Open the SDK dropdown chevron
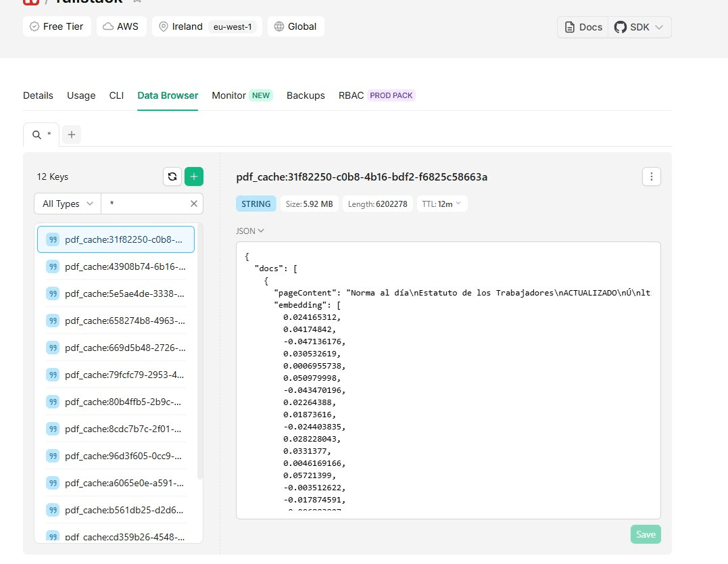The height and width of the screenshot is (564, 728). coord(659,27)
